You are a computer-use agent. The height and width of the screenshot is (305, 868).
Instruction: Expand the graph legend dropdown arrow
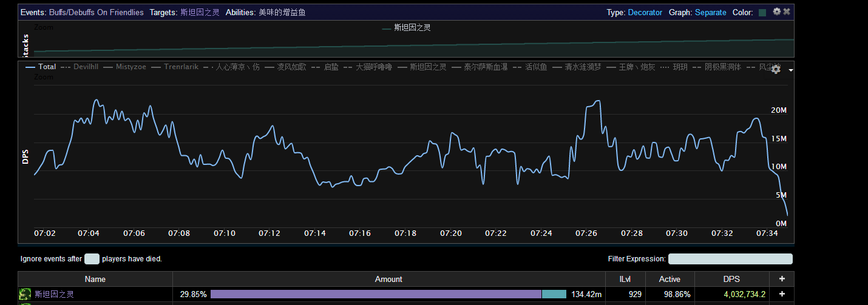pyautogui.click(x=790, y=70)
